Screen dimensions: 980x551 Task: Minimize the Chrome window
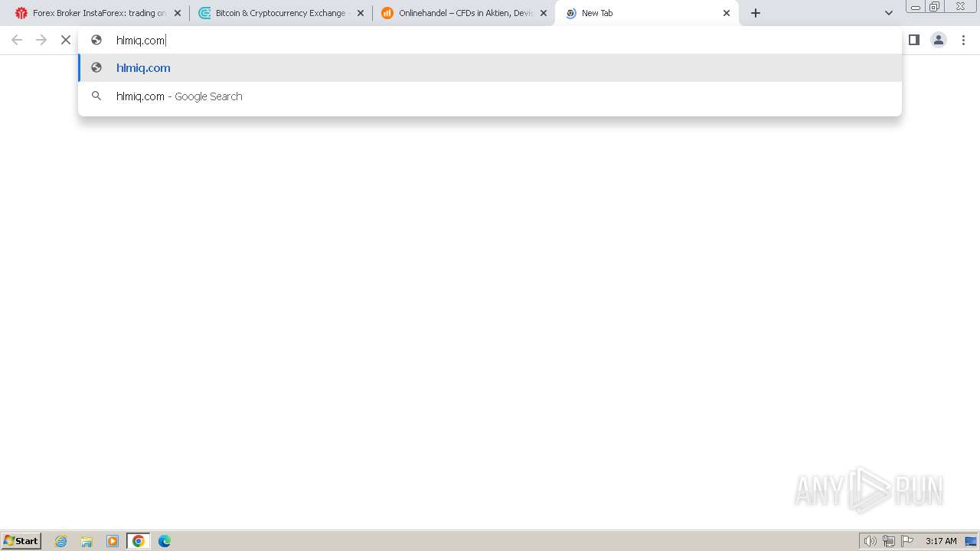(915, 6)
